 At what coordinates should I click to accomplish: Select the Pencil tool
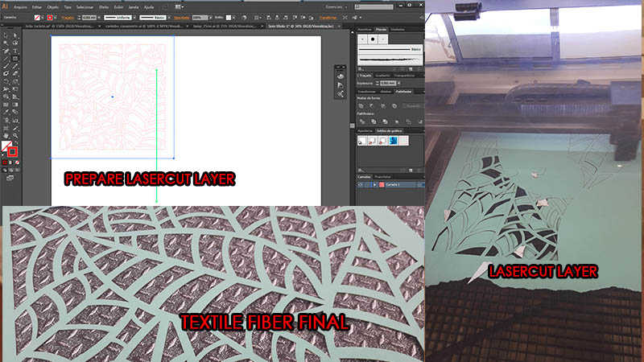(15, 67)
